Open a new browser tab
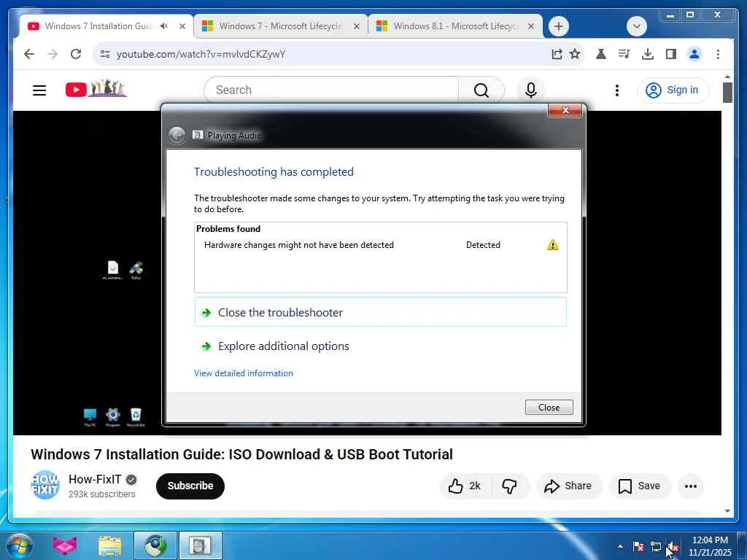The width and height of the screenshot is (747, 560). pos(559,26)
